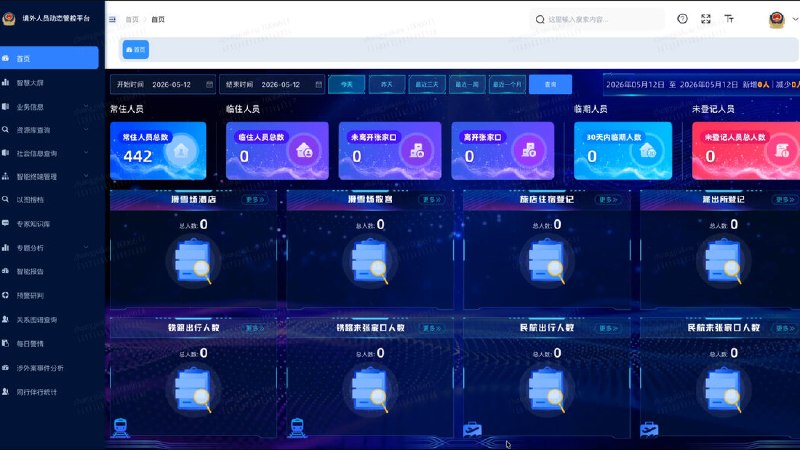Click the train icon in 铁路出行人数 panel
Image resolution: width=800 pixels, height=450 pixels.
coord(120,428)
